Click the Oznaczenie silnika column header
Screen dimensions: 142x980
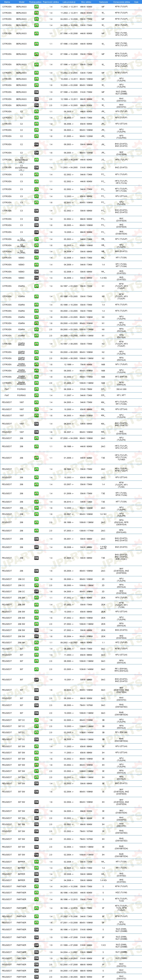pos(121,2)
